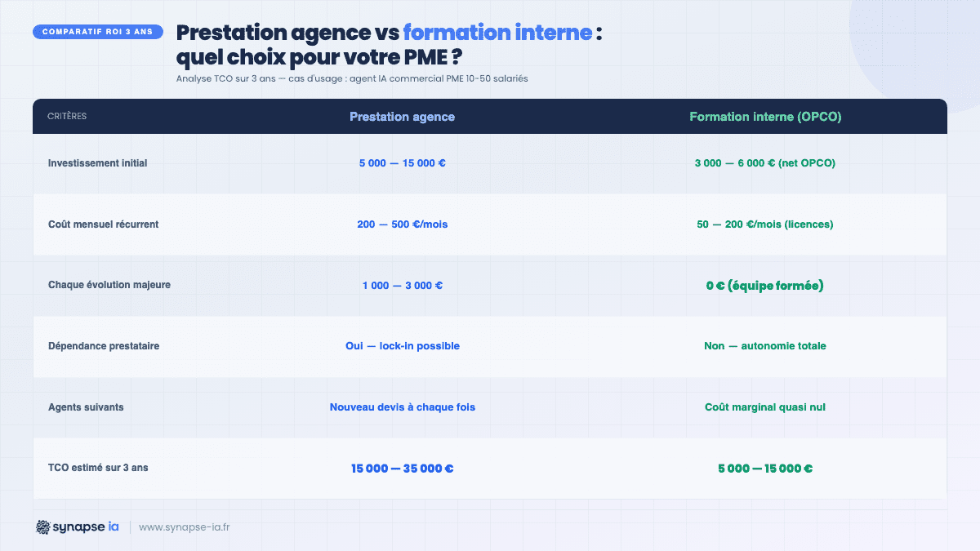Select the 'Oui — lock-in possible' cell
The height and width of the screenshot is (551, 980).
(402, 346)
